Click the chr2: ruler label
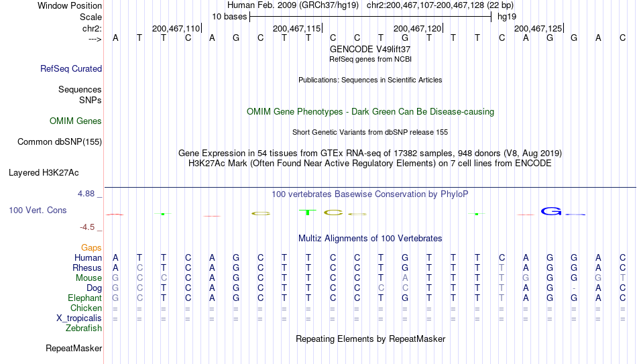This screenshot has height=364, width=637. [x=92, y=28]
